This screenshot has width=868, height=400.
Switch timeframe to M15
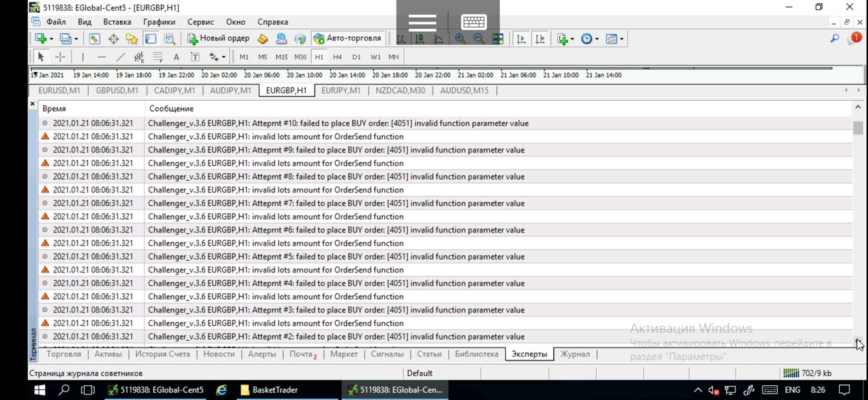(281, 57)
